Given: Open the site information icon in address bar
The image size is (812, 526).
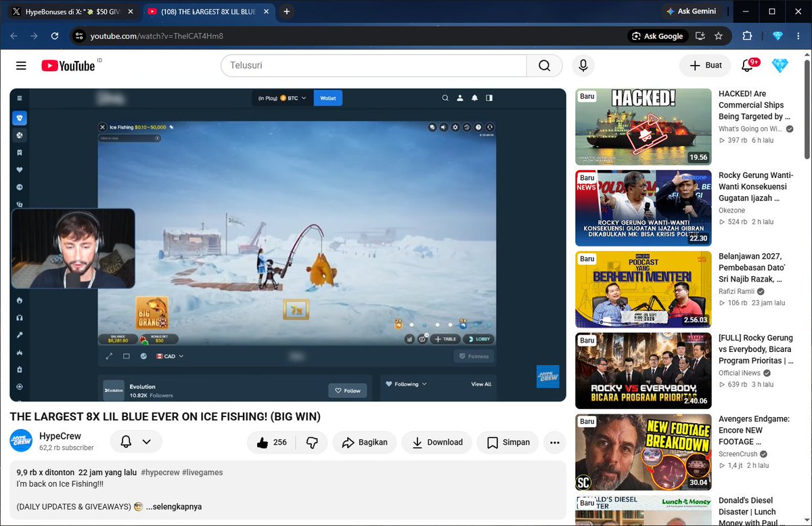Looking at the screenshot, I should [79, 36].
